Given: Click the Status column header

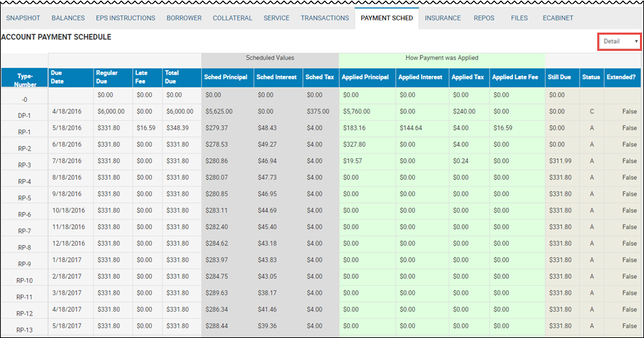Looking at the screenshot, I should coord(591,77).
